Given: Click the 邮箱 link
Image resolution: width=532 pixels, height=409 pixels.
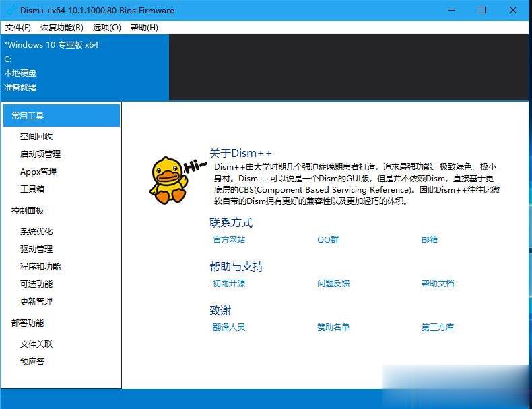Looking at the screenshot, I should (x=430, y=240).
